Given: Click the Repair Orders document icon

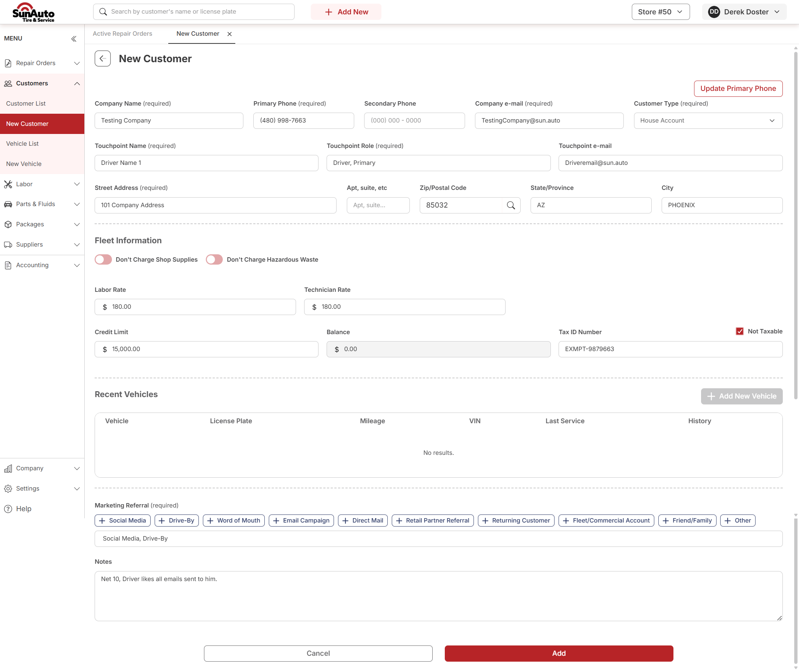Looking at the screenshot, I should coord(8,63).
